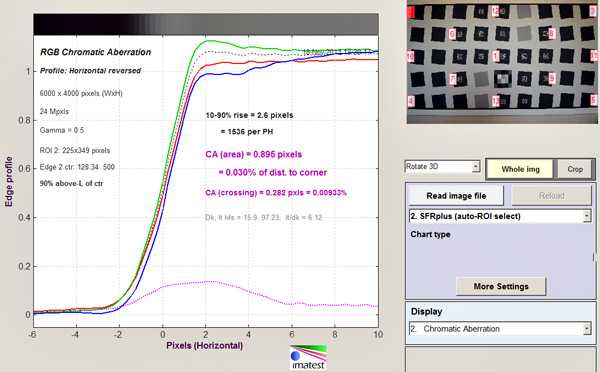Open the Rotate 3D dropdown
This screenshot has height=372, width=600.
[442, 166]
